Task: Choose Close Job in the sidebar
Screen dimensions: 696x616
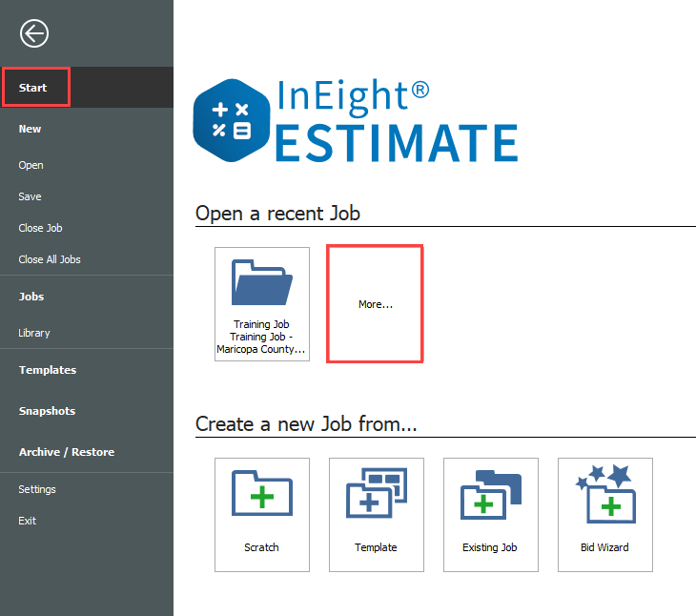Action: (x=40, y=228)
